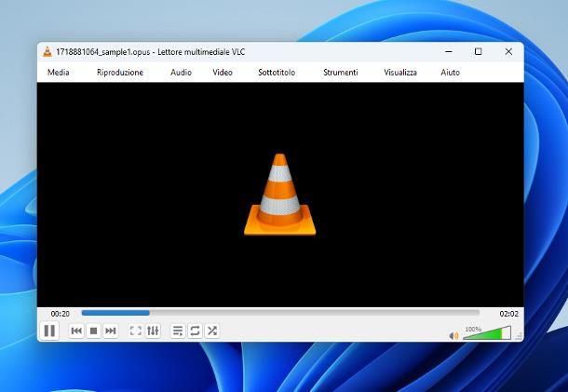Click the playback seek bar
568x392 pixels.
point(280,313)
